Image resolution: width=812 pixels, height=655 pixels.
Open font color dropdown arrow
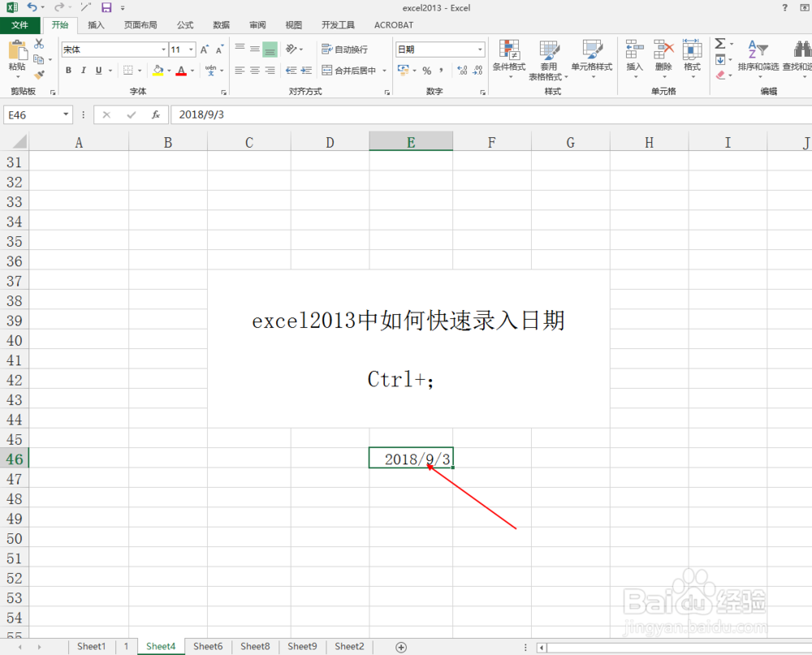pyautogui.click(x=192, y=71)
